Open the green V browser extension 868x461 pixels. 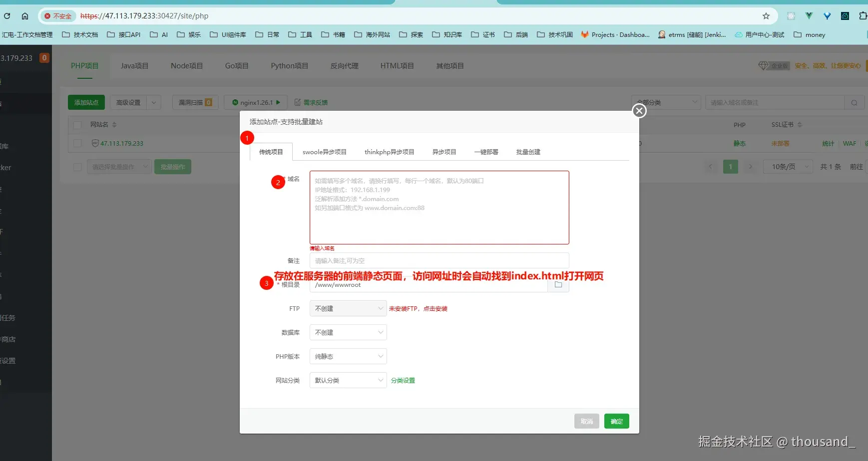[809, 16]
